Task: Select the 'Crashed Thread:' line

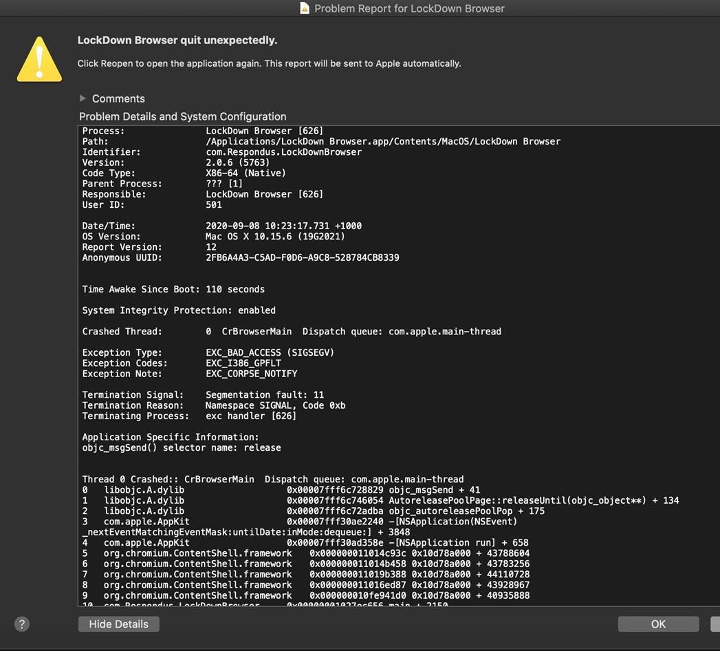Action: coord(292,332)
